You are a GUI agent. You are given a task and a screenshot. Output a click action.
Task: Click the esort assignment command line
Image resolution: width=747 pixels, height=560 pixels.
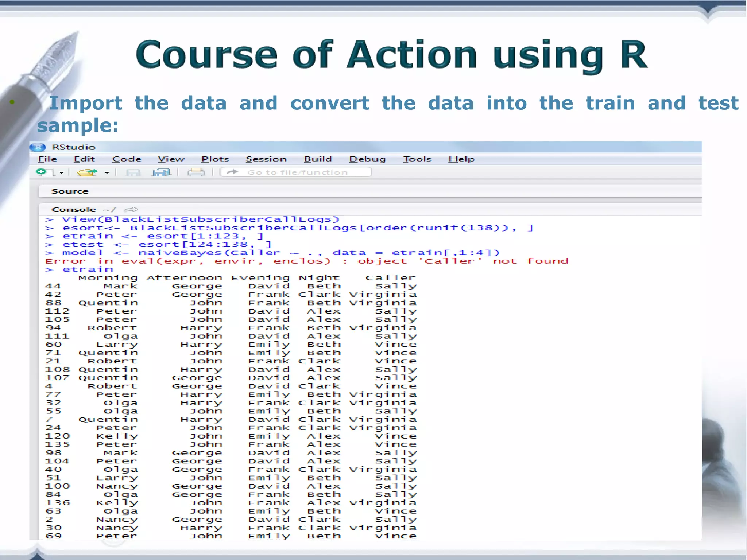click(290, 228)
